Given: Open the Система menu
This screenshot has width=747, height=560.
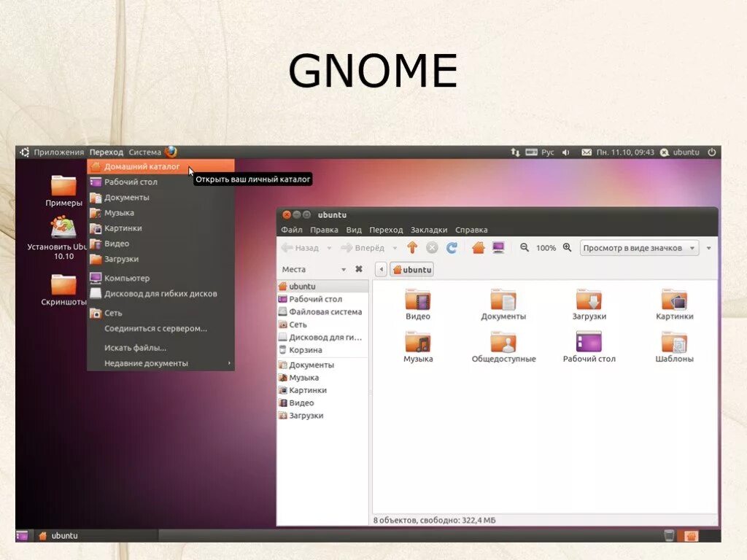Looking at the screenshot, I should pos(145,152).
